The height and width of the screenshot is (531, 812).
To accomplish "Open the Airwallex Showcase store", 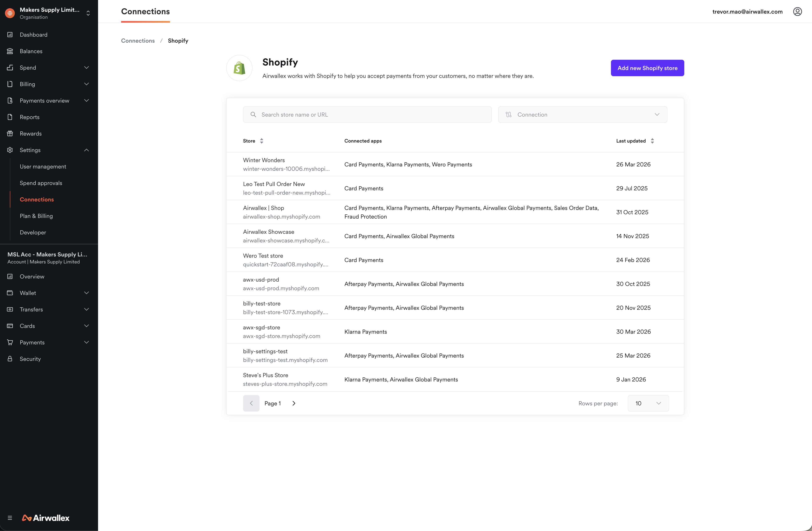I will (455, 236).
